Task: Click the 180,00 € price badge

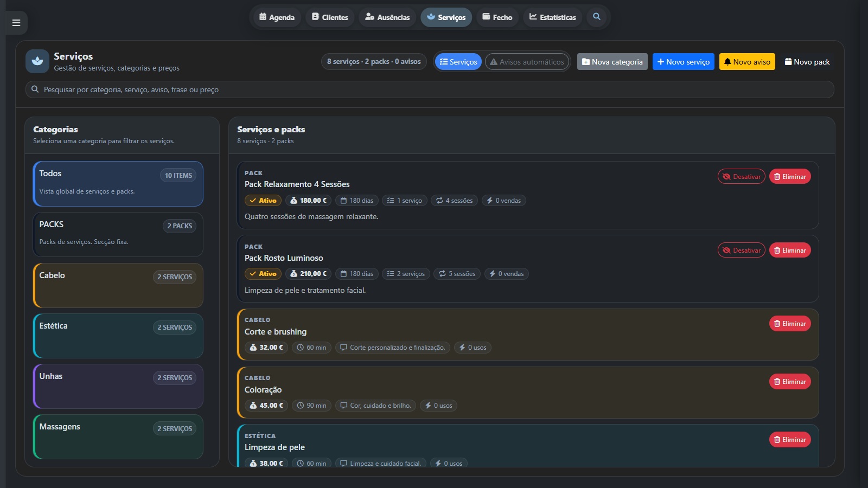Action: [x=308, y=200]
